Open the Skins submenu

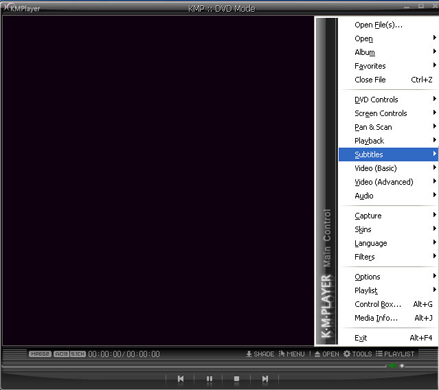tap(388, 229)
